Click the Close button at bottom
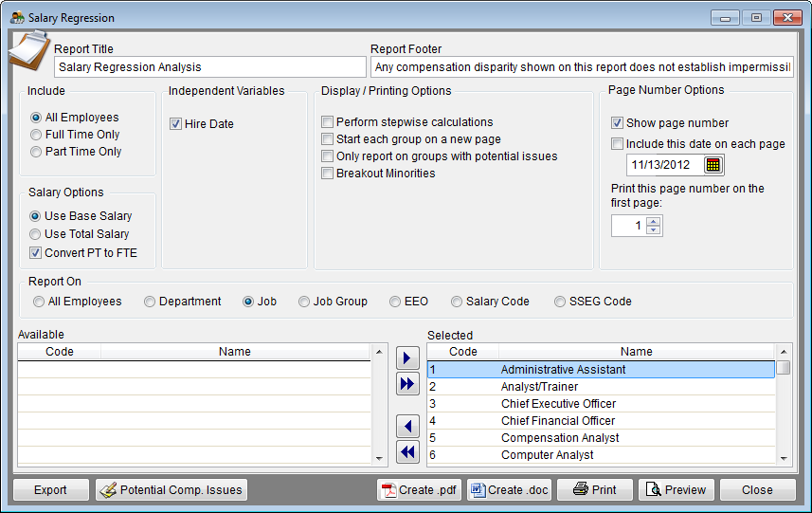The height and width of the screenshot is (513, 812). pos(758,489)
